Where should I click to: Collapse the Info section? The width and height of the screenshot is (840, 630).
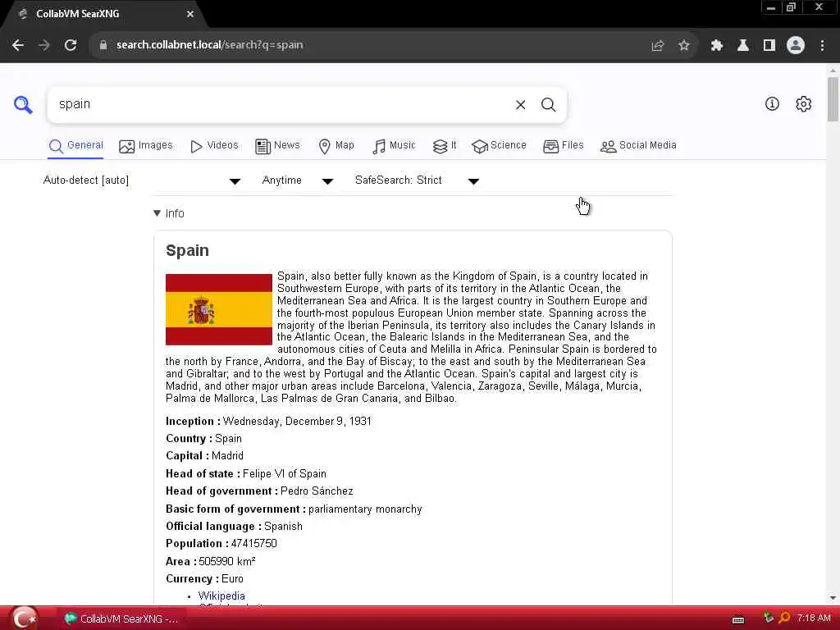169,213
